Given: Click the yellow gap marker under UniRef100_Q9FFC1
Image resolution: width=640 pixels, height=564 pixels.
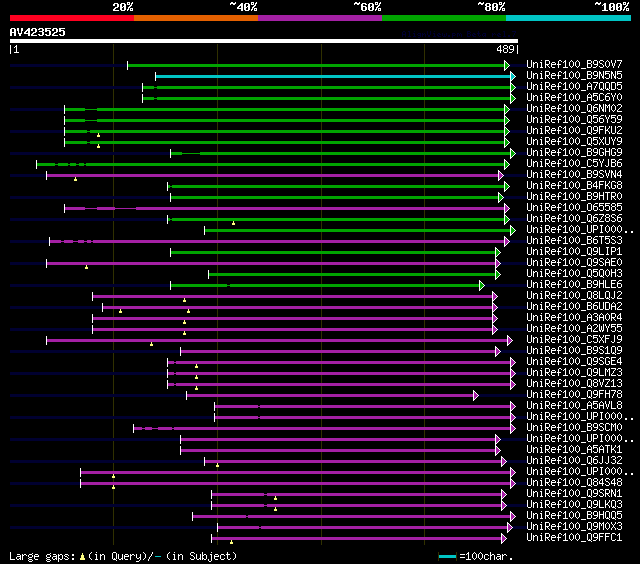Looking at the screenshot, I should pyautogui.click(x=231, y=542).
